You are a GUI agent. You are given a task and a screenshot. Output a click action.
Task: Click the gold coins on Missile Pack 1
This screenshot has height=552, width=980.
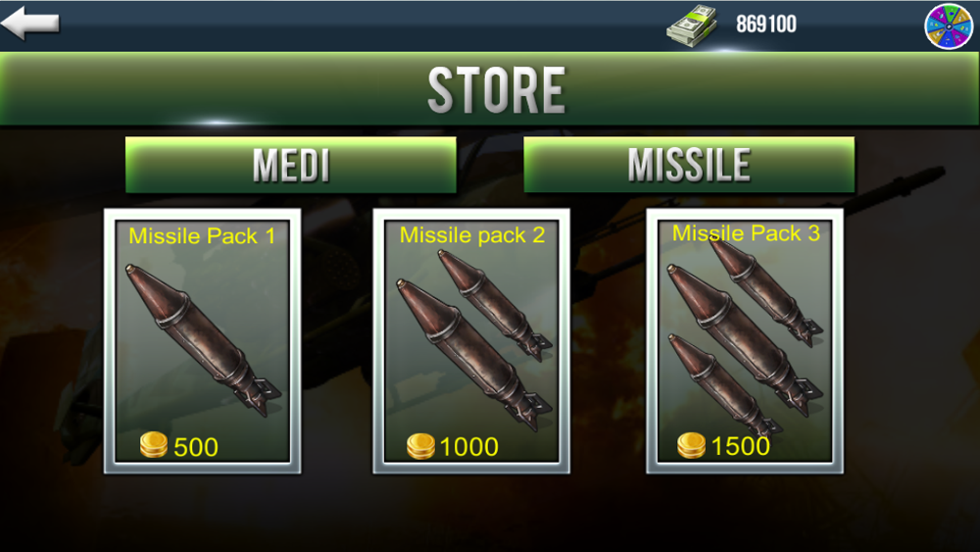153,445
